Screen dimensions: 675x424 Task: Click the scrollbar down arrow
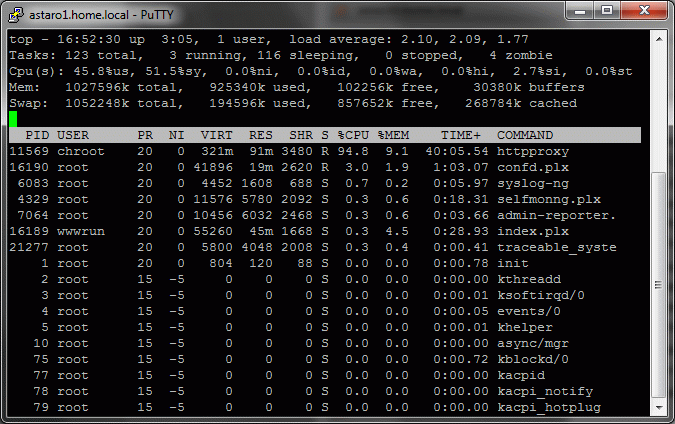pyautogui.click(x=658, y=407)
